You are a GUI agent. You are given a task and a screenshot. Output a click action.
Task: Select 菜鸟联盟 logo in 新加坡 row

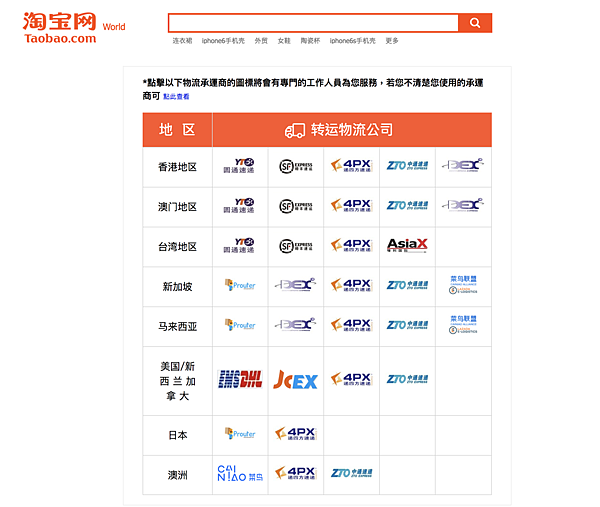coord(463,285)
